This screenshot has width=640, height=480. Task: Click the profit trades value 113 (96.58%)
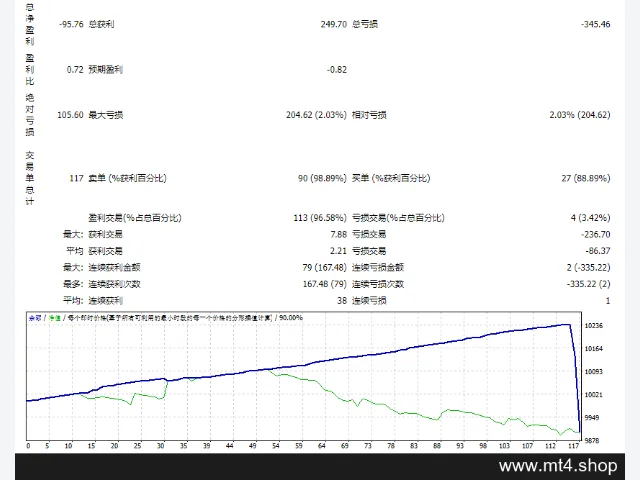tap(320, 218)
